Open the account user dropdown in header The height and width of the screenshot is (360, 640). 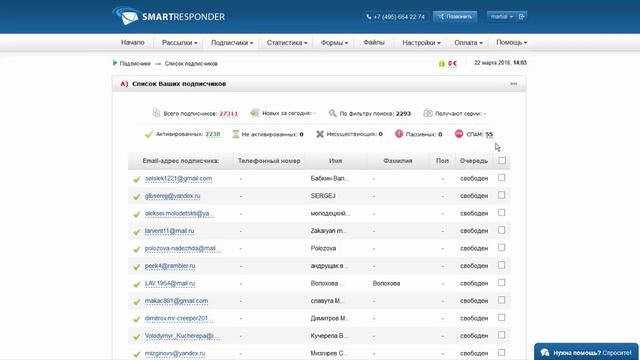pos(502,17)
